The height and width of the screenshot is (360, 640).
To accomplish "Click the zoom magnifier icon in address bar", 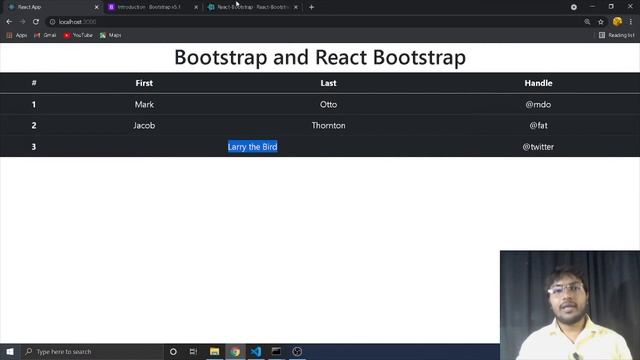I will pos(587,22).
